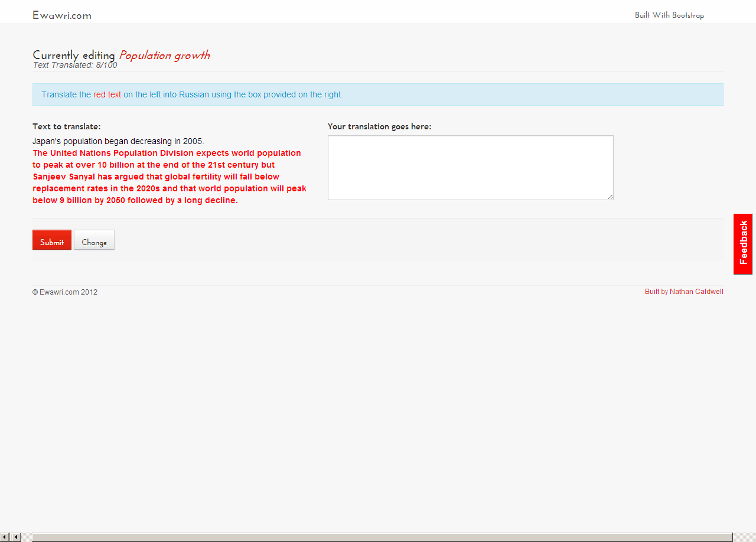Click the sentence about Japan's population
The width and height of the screenshot is (756, 542).
118,141
